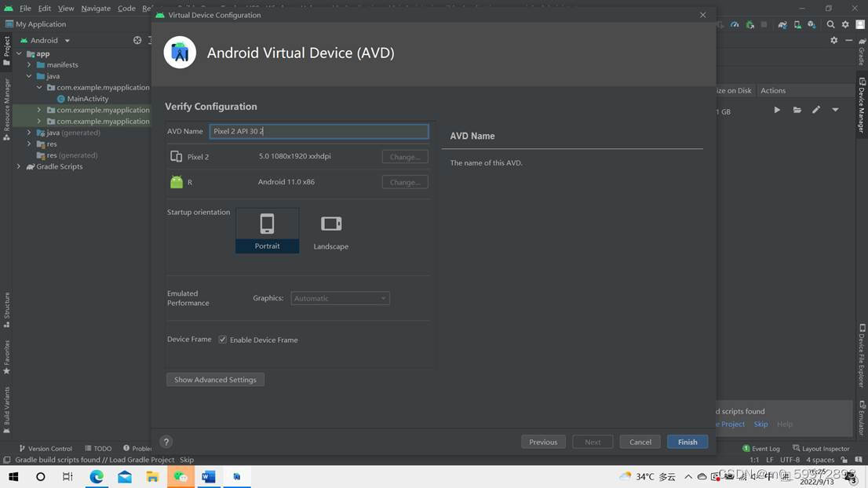Open the Build Variants tool window

(5, 407)
